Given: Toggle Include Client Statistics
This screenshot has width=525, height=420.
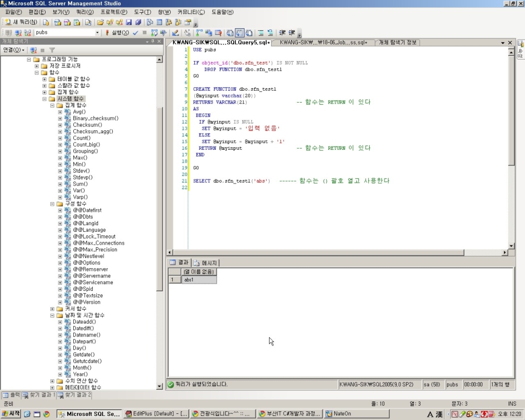Looking at the screenshot, I should pyautogui.click(x=209, y=32).
